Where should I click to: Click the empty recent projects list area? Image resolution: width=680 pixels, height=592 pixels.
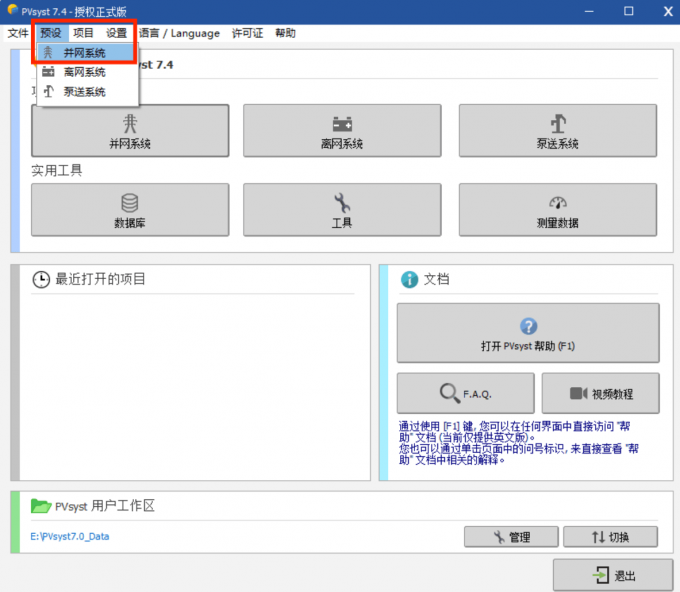click(x=193, y=386)
